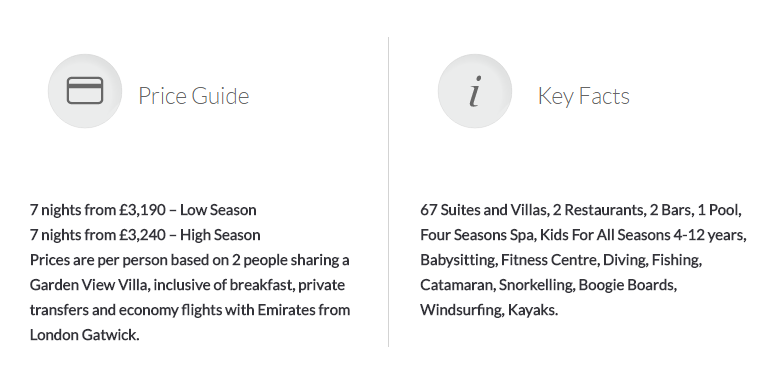
Task: Click the italic i information icon
Action: click(475, 91)
